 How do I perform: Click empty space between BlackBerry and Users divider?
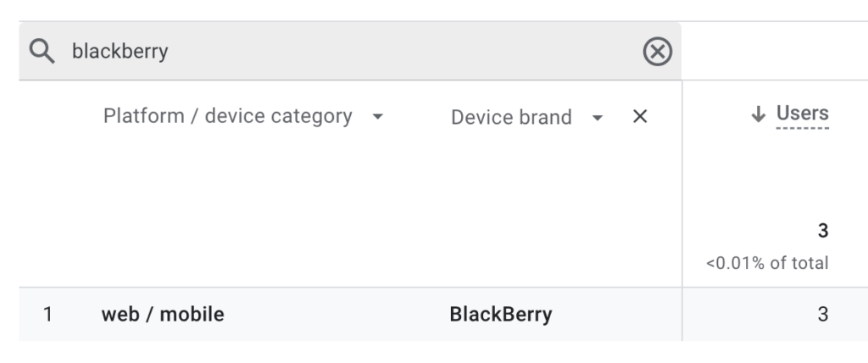pyautogui.click(x=617, y=314)
